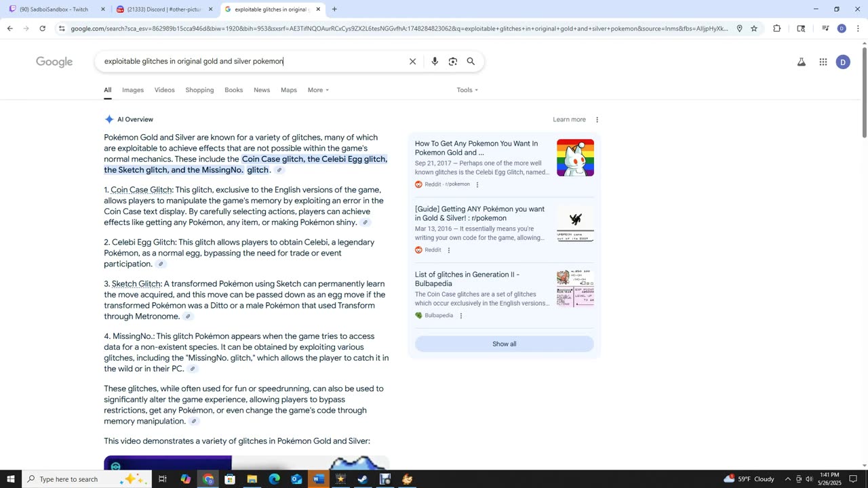The image size is (868, 488).
Task: Open the Google apps grid
Action: coord(823,62)
